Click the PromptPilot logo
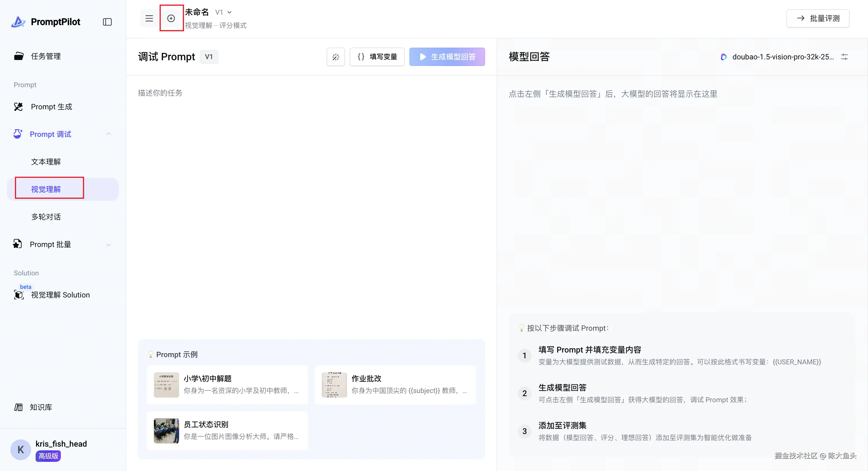This screenshot has height=471, width=868. tap(46, 22)
